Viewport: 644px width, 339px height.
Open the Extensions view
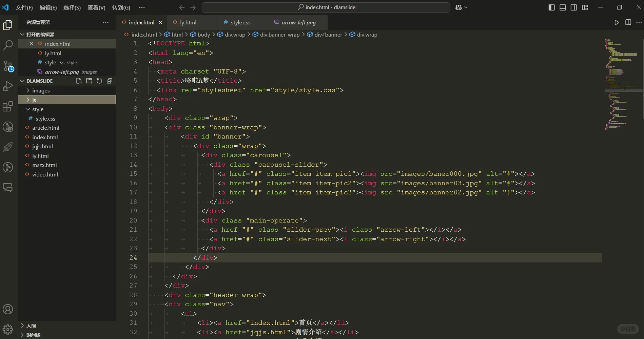(x=8, y=106)
